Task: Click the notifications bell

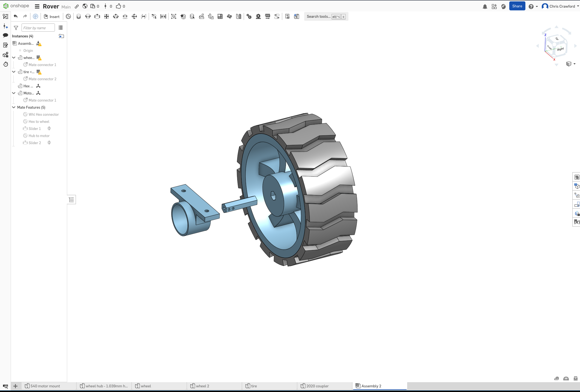Action: click(485, 6)
